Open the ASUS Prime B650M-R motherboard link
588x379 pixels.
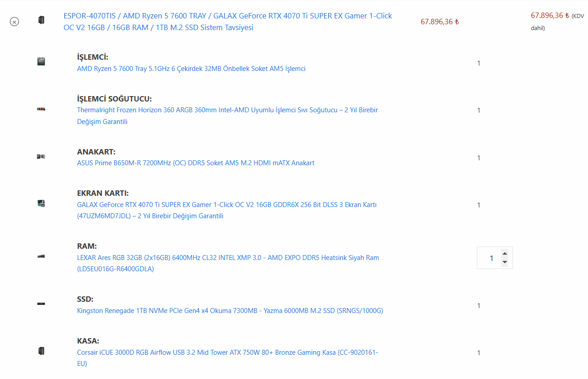click(196, 163)
